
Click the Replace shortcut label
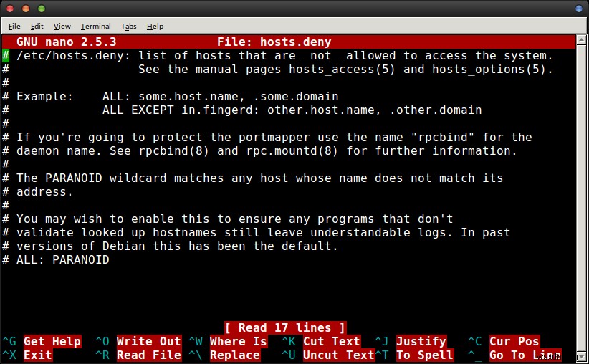coord(235,355)
